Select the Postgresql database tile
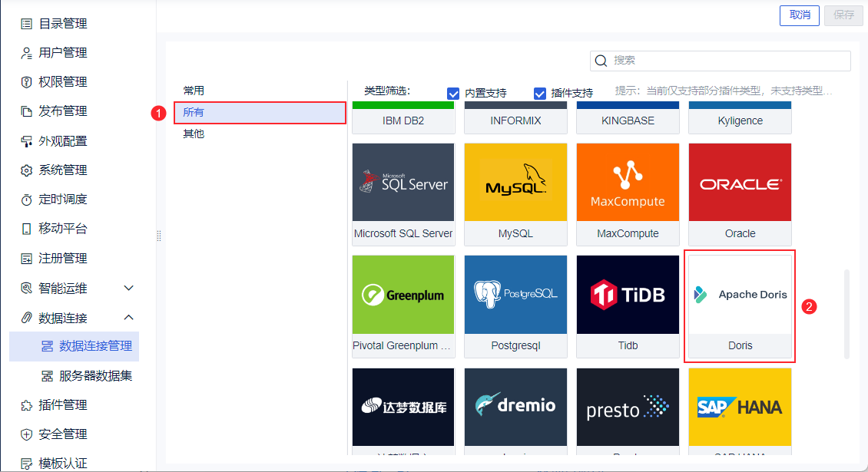 [515, 306]
